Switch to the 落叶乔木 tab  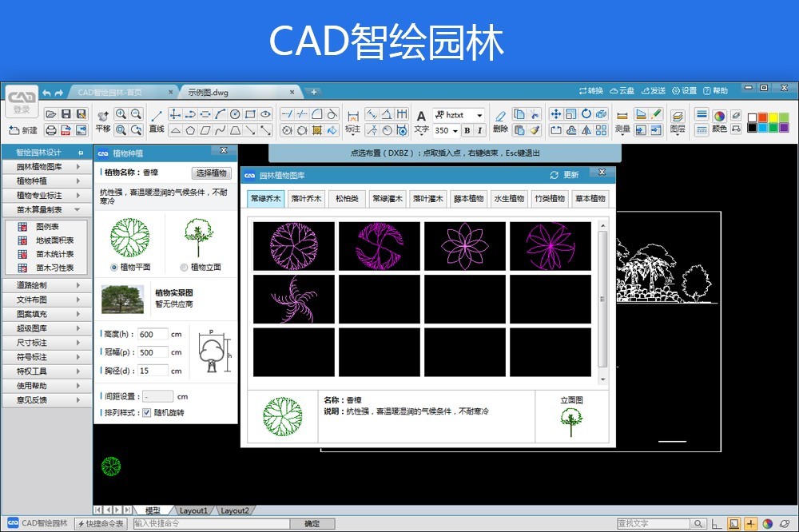[306, 199]
